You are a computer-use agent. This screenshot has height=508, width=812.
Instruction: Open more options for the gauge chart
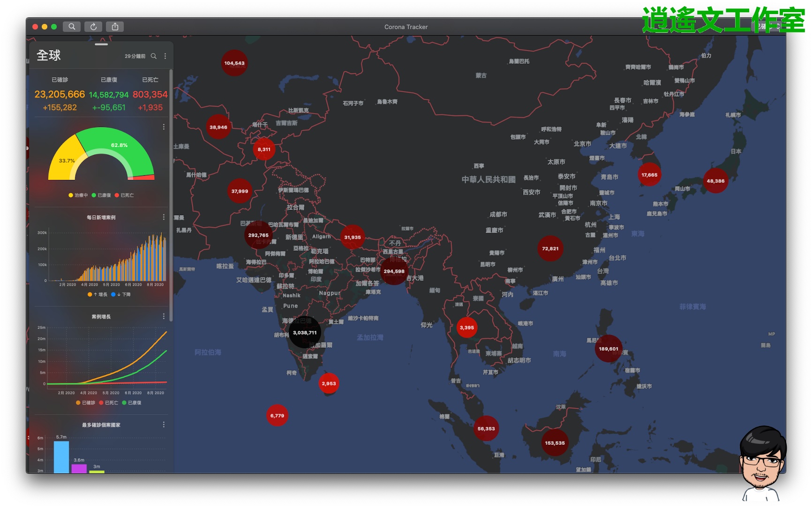point(164,127)
